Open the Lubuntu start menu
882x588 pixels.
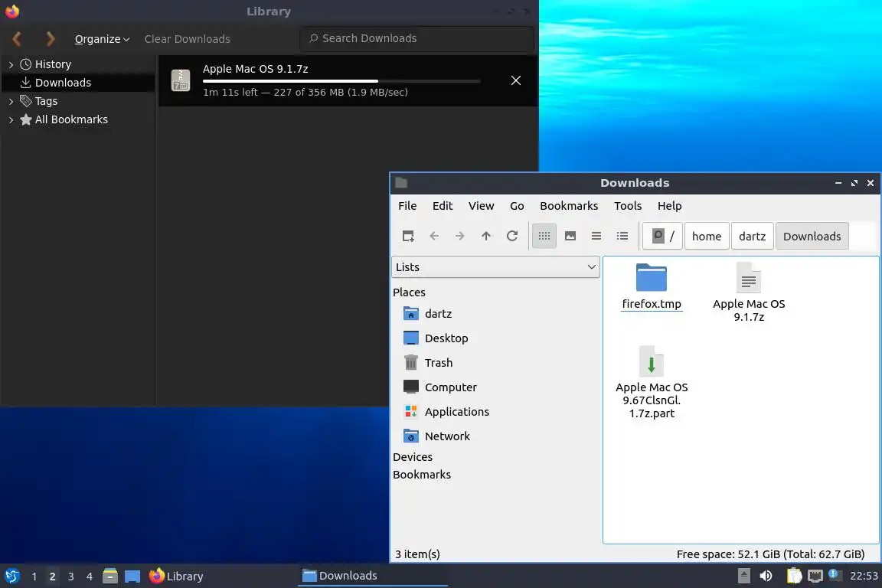(x=11, y=577)
